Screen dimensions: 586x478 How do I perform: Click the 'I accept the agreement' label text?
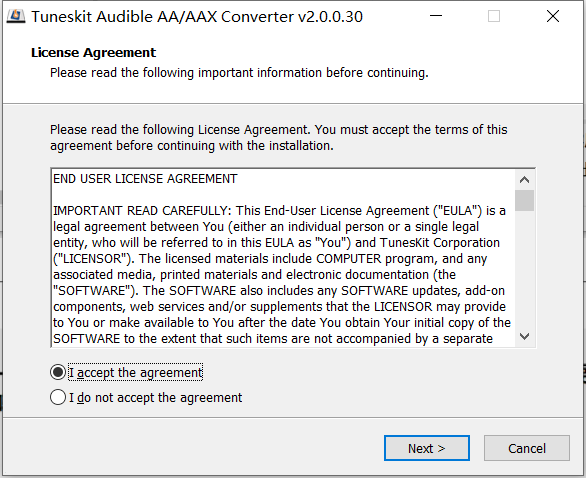(x=136, y=373)
